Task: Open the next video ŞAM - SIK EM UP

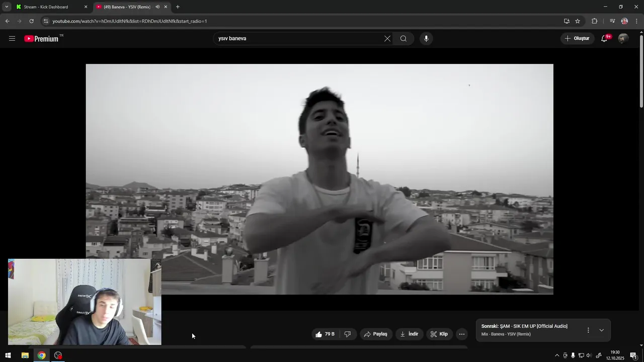Action: point(524,326)
